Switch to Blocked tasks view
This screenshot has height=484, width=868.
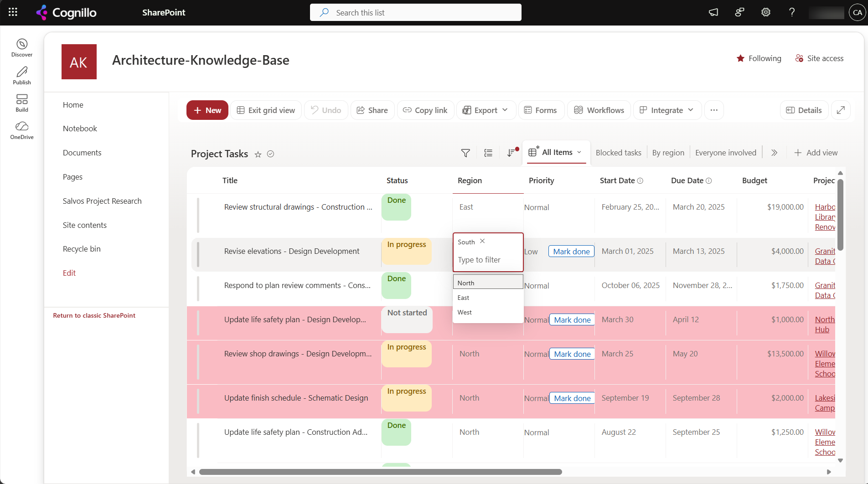[x=618, y=153]
